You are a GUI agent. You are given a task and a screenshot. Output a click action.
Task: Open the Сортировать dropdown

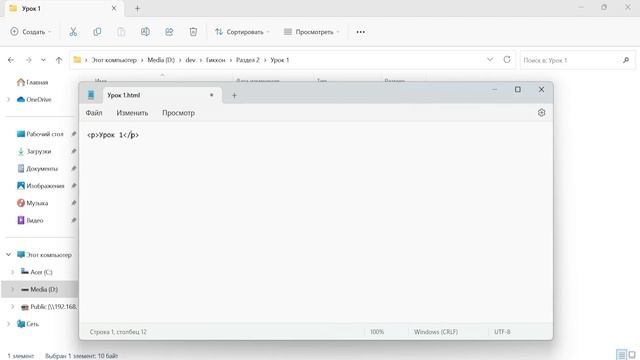point(242,32)
